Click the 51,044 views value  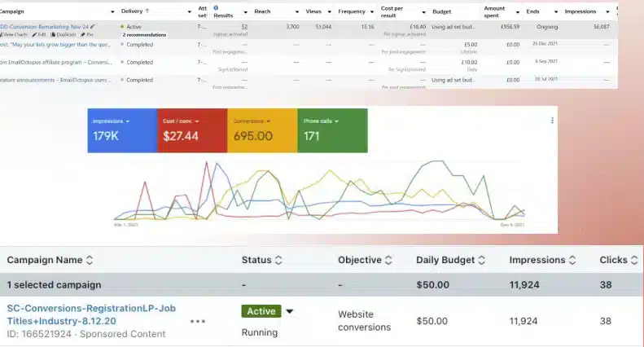tap(324, 27)
